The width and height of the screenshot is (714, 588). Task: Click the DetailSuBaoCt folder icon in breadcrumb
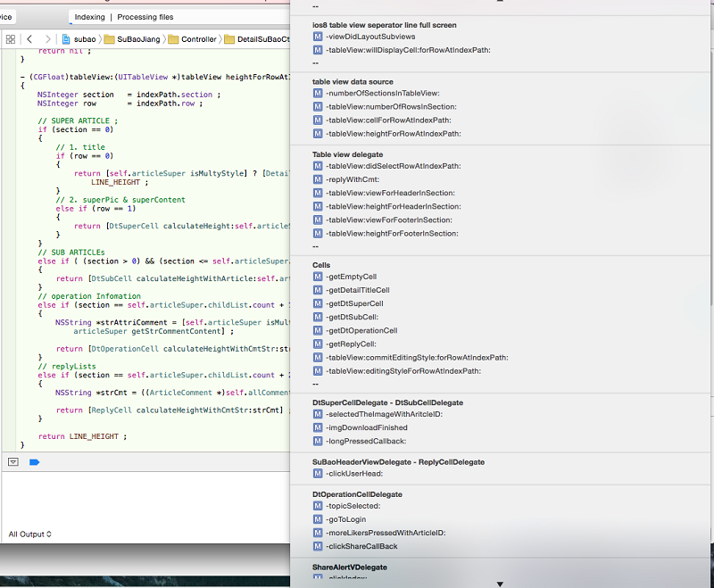tap(230, 39)
